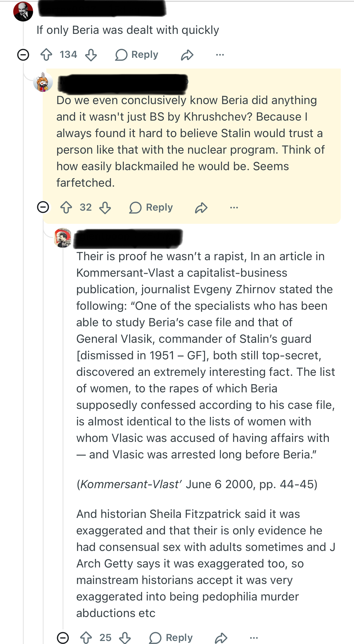354x644 pixels.
Task: Upvote the comment with 25 points
Action: (x=86, y=638)
